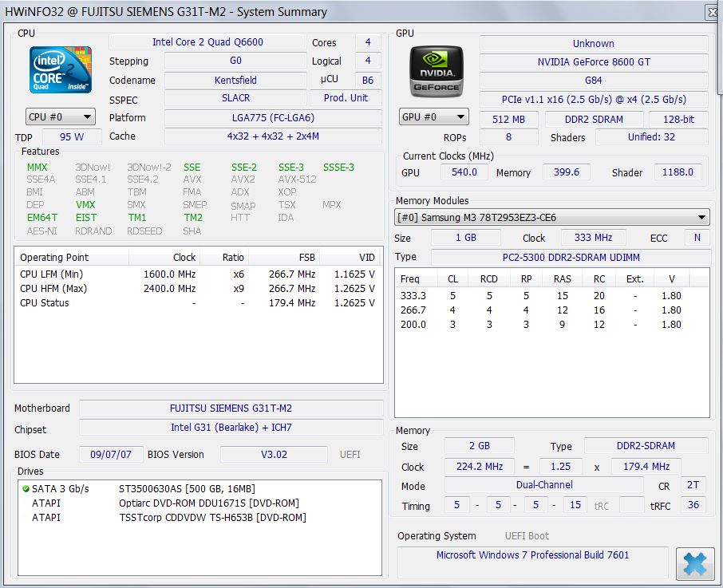Viewport: 723px width, 588px height.
Task: Click the Intel Core 2 Quad logo
Action: (61, 69)
